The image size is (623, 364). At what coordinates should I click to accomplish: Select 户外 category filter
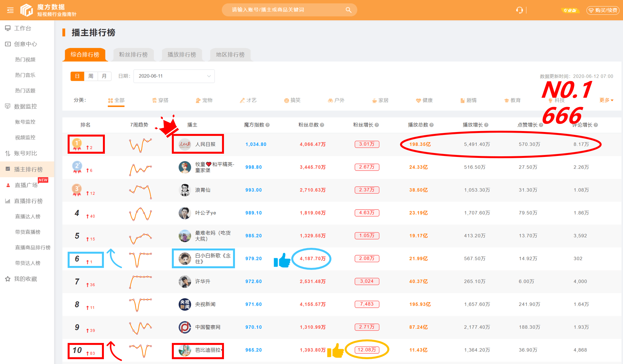(x=336, y=100)
